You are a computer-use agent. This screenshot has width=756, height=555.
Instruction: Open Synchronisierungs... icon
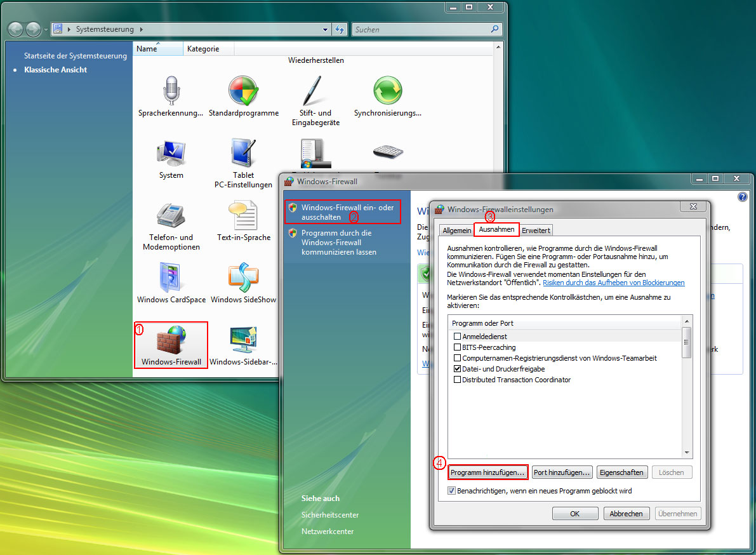coord(388,97)
